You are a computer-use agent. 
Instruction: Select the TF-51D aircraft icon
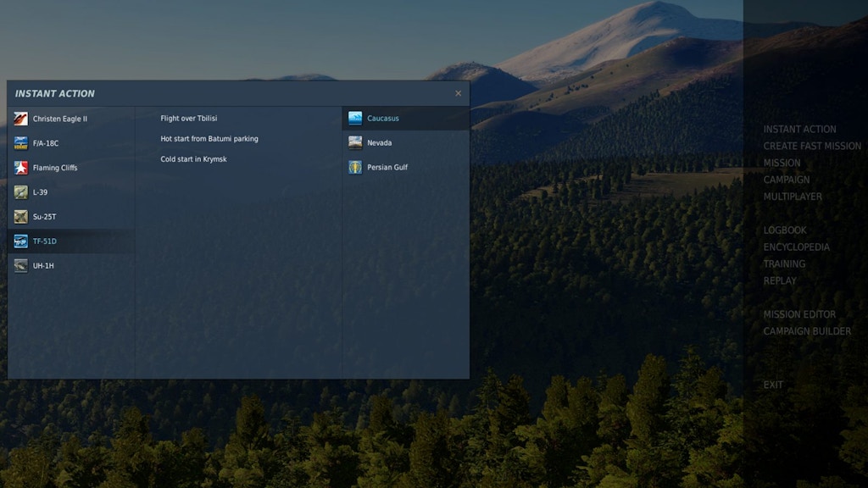21,241
